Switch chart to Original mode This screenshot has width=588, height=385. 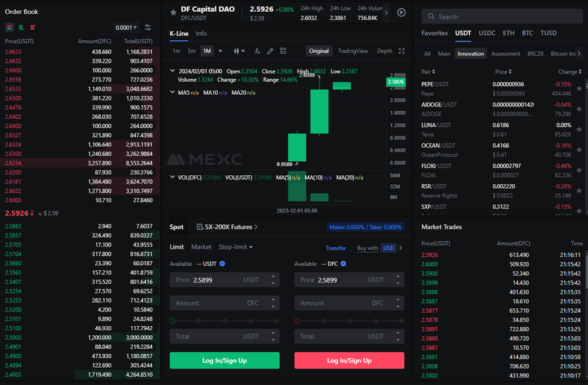(x=319, y=51)
